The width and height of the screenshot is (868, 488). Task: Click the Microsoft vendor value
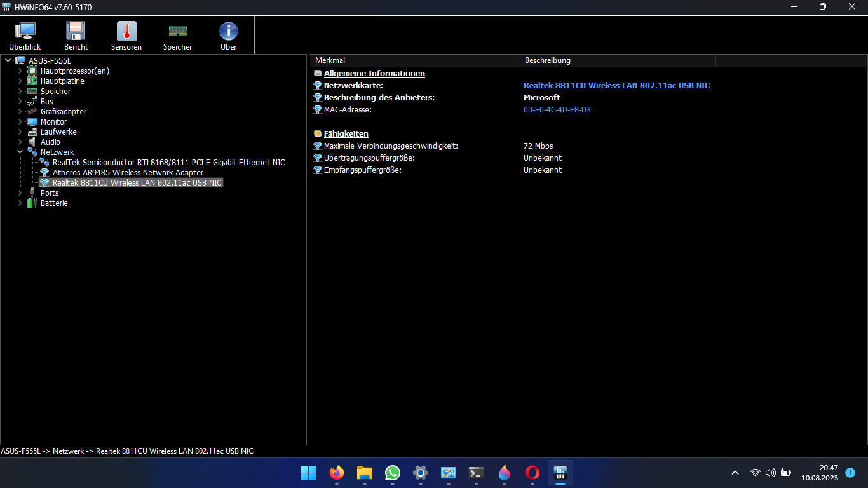coord(542,98)
